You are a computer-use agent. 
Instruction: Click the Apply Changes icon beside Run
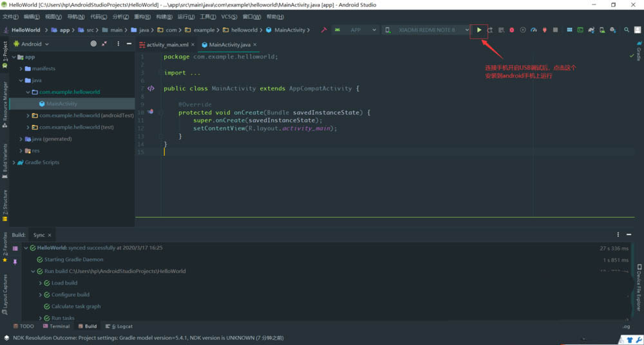pyautogui.click(x=490, y=30)
